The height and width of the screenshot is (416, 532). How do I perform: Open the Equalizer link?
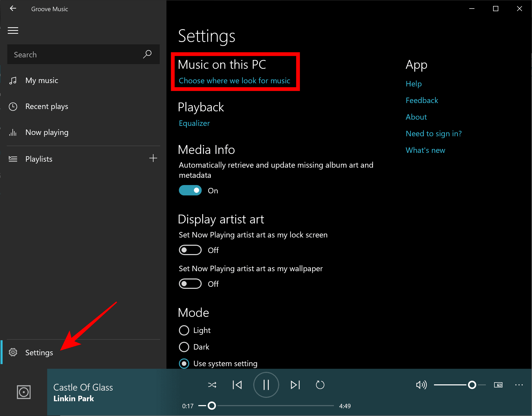coord(194,123)
